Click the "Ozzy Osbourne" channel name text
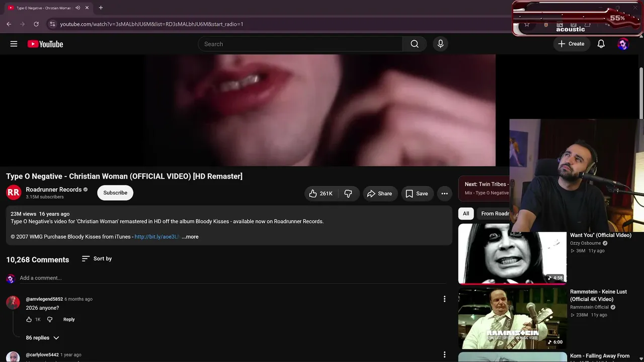Image resolution: width=644 pixels, height=362 pixels. point(585,243)
